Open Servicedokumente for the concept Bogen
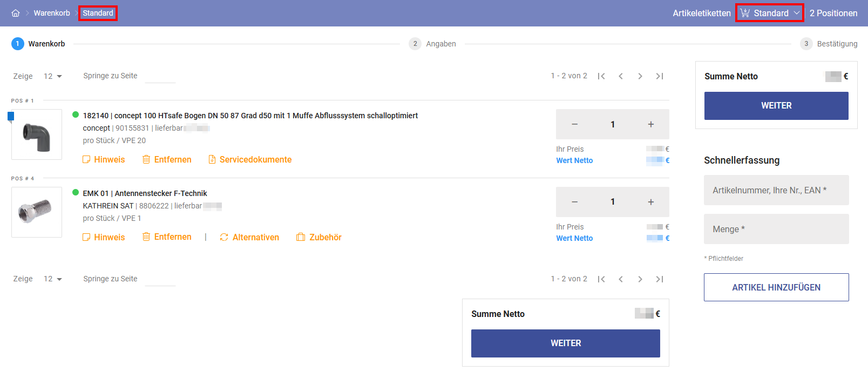868x378 pixels. point(250,160)
